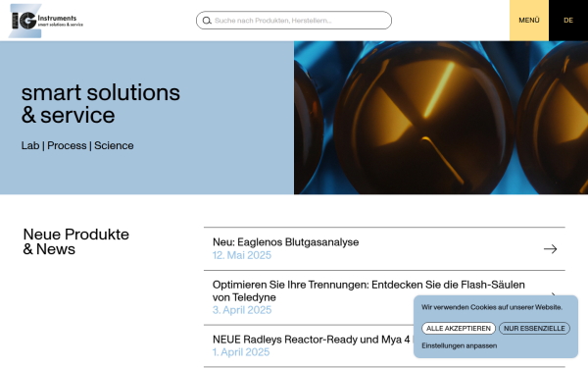588x368 pixels.
Task: Click the "Neue Produkte & News" heading
Action: 76,241
